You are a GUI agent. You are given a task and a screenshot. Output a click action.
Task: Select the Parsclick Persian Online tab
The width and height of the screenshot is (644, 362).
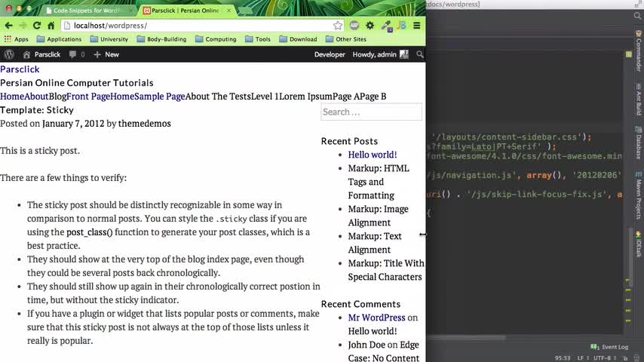point(185,11)
